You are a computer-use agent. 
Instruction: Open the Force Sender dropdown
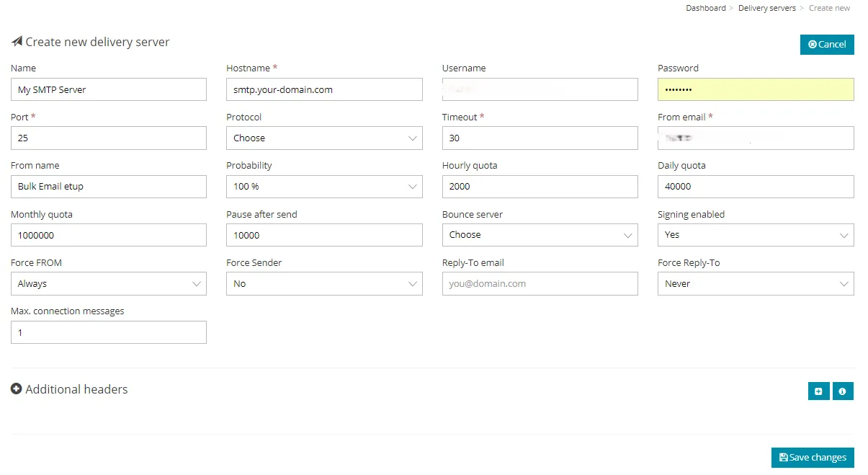click(x=324, y=284)
